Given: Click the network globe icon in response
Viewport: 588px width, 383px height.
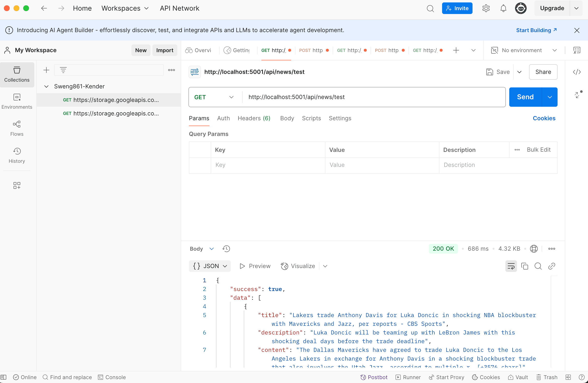Looking at the screenshot, I should 534,249.
